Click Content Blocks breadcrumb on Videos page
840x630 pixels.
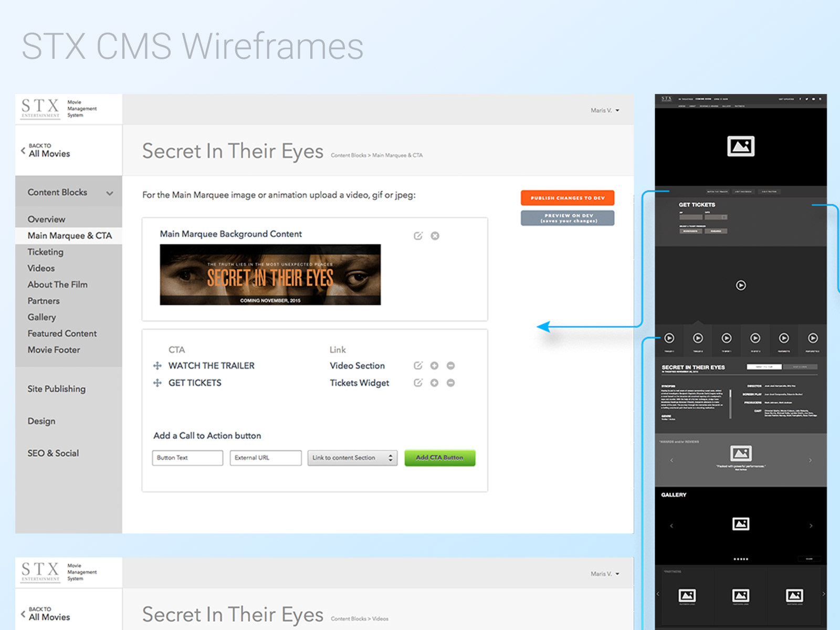(348, 619)
